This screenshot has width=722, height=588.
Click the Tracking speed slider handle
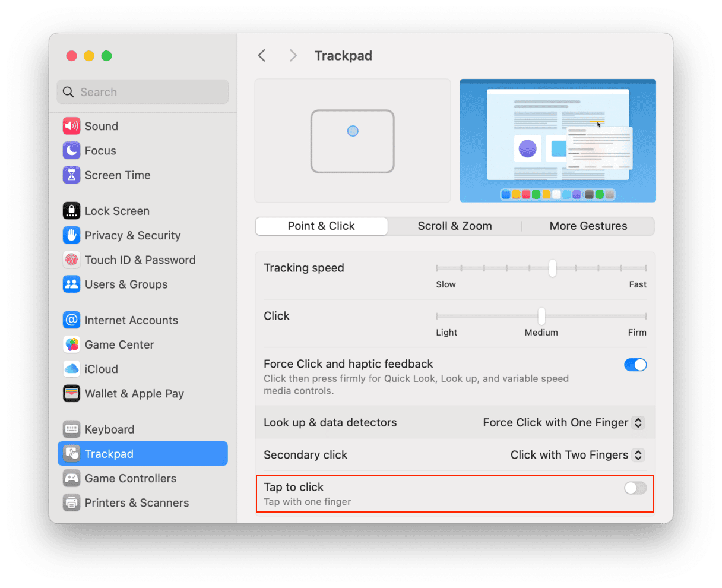[x=552, y=268]
